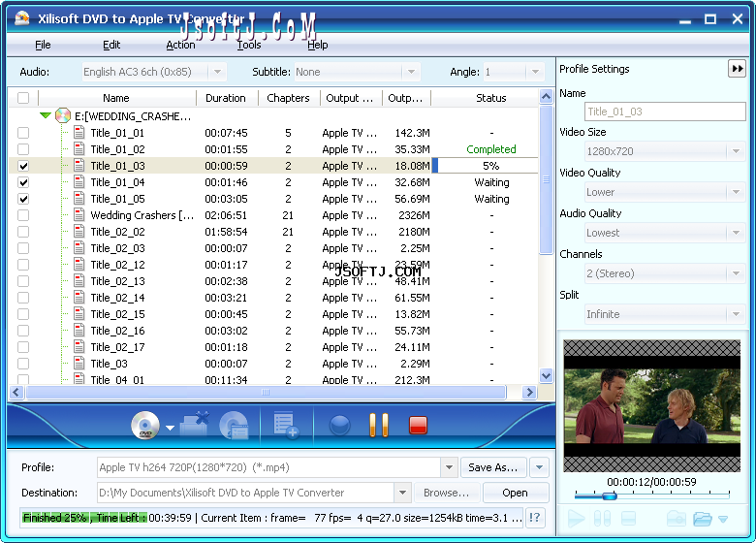Click the Open destination button
756x543 pixels.
(x=515, y=493)
